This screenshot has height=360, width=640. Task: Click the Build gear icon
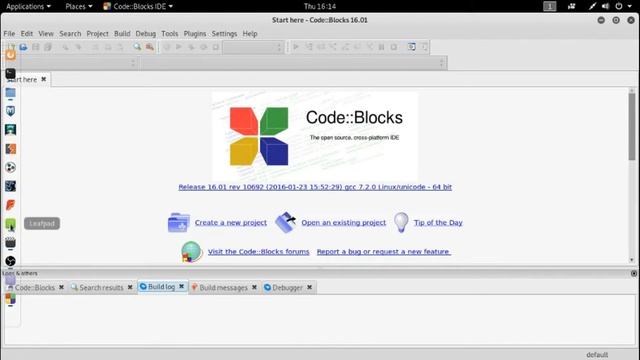click(167, 47)
